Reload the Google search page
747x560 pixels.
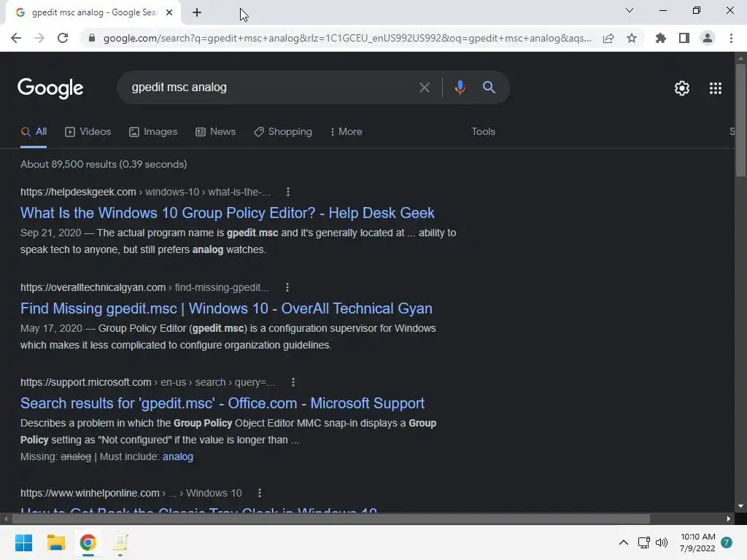click(x=63, y=38)
